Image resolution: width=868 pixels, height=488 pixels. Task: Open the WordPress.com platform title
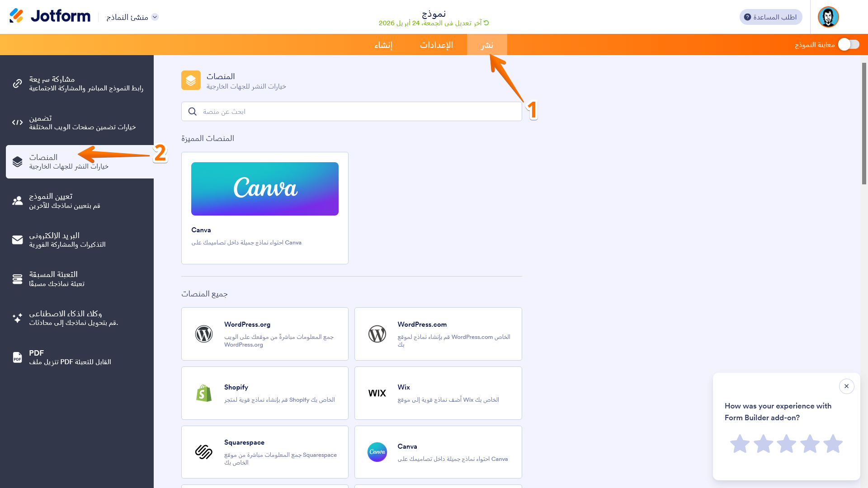point(422,324)
